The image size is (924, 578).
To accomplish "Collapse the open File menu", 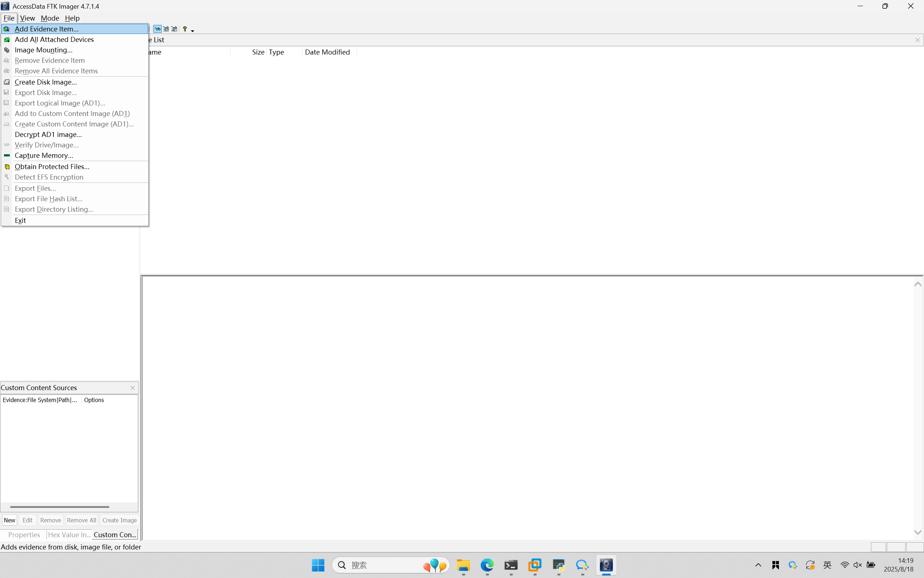I will tap(9, 18).
